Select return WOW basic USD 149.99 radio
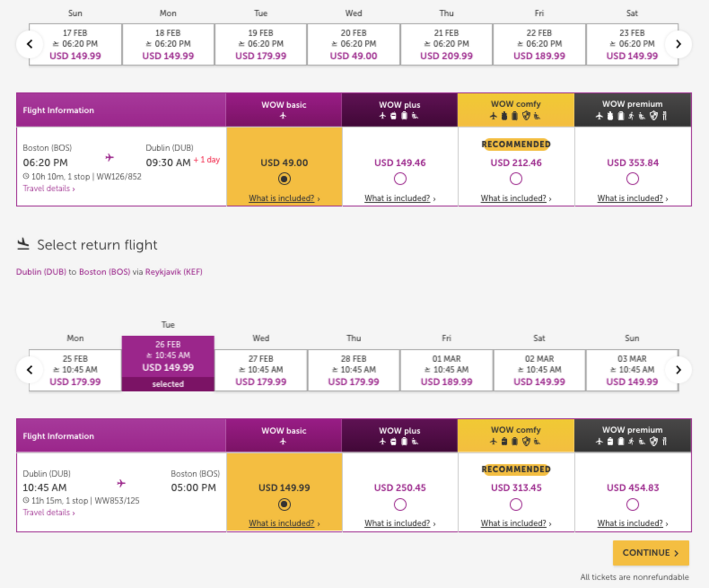Viewport: 709px width, 588px height. click(x=284, y=505)
